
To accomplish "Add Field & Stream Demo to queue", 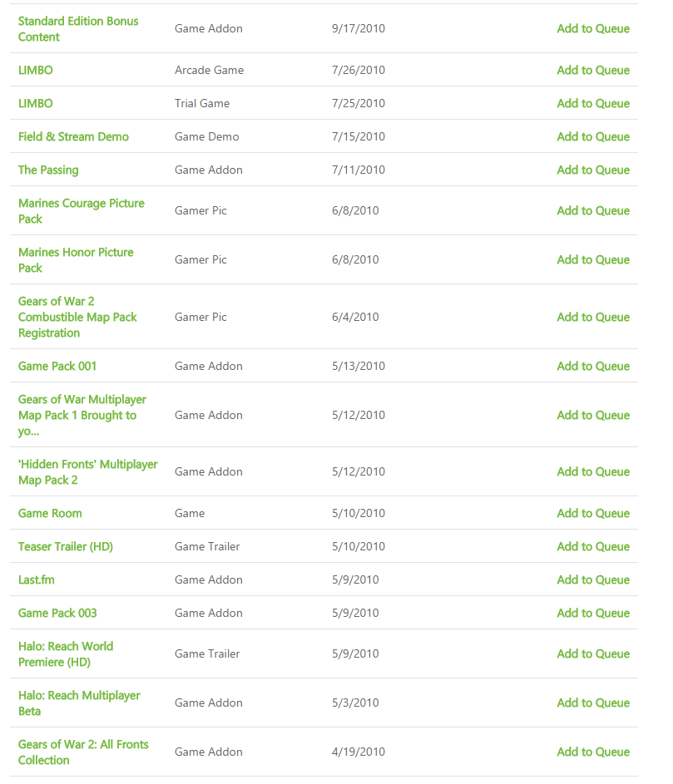I will click(593, 136).
